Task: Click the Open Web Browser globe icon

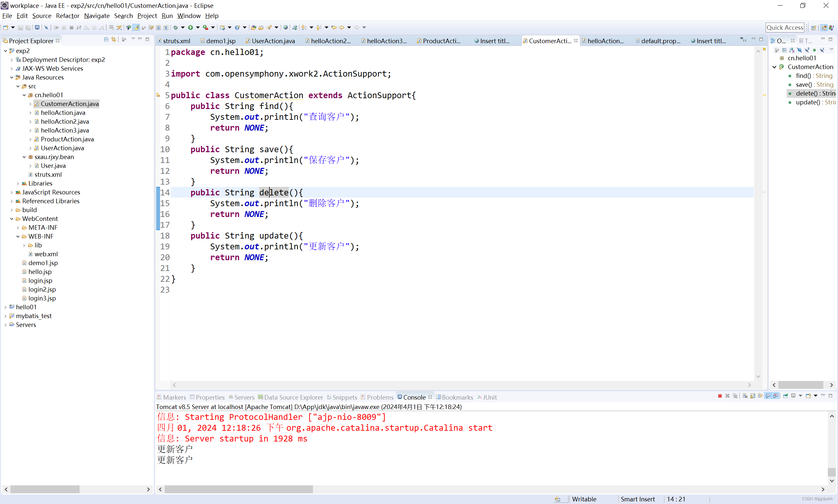Action: (286, 27)
